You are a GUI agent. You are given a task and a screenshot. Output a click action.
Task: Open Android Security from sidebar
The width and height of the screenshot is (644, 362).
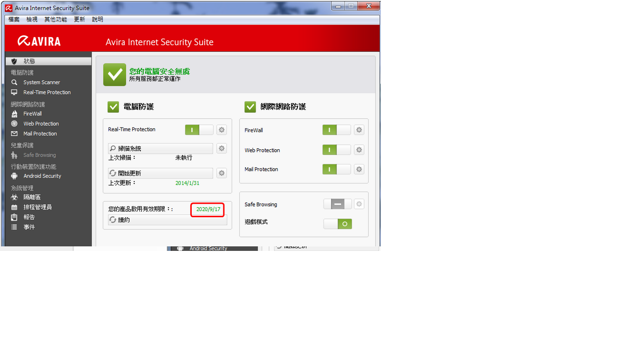tap(42, 176)
